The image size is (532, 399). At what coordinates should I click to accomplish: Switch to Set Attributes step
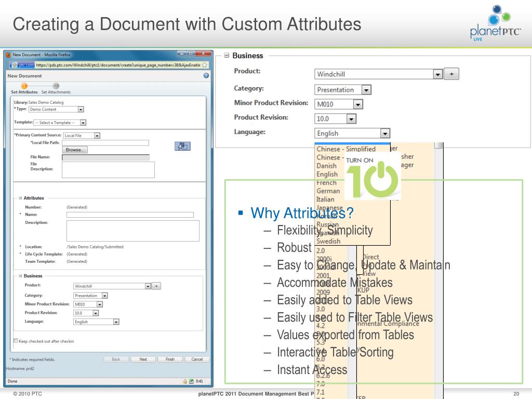[x=24, y=92]
